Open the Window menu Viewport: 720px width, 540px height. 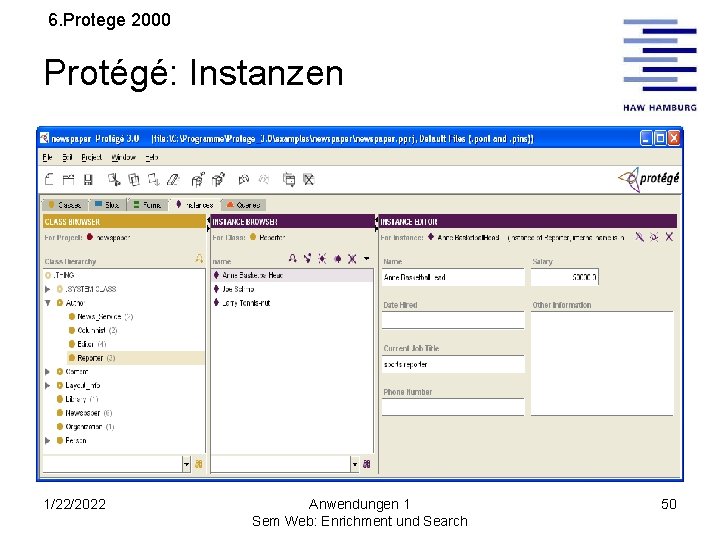point(124,158)
